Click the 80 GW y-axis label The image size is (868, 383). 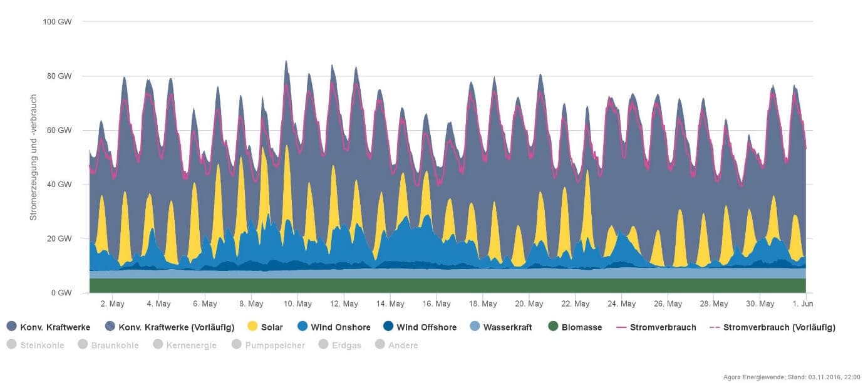[57, 76]
